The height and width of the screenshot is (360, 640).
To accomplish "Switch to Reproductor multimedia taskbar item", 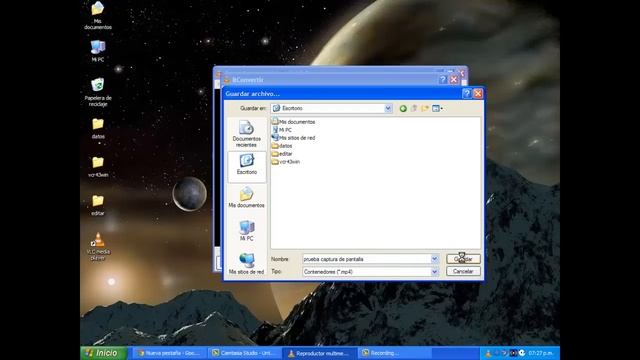I will [320, 353].
